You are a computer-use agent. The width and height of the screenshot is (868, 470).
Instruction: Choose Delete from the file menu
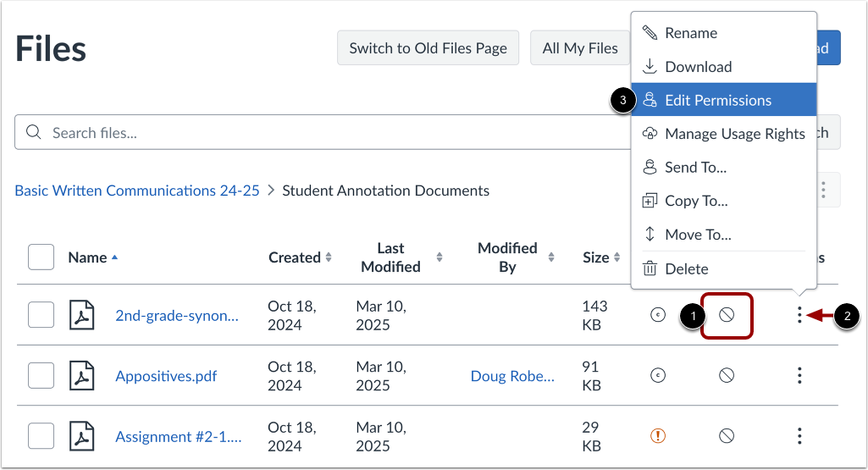(x=723, y=268)
